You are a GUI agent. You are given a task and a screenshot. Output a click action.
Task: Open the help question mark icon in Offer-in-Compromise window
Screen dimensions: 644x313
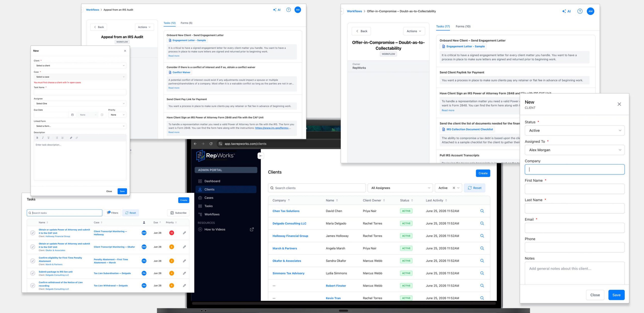pos(580,11)
